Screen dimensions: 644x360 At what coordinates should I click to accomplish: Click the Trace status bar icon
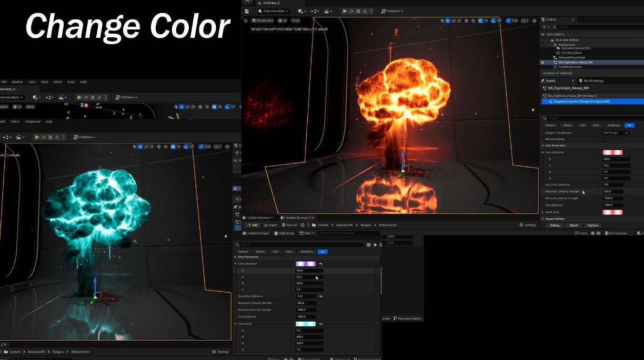(x=581, y=233)
